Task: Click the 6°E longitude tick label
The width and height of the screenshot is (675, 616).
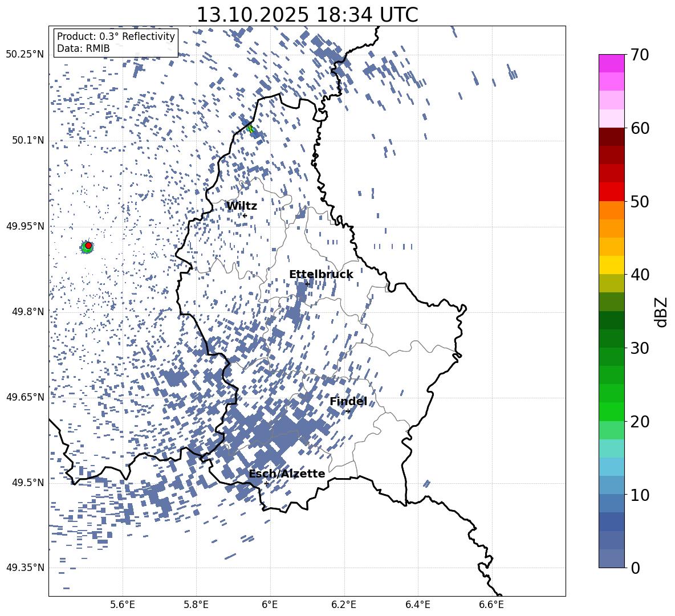Action: point(270,605)
